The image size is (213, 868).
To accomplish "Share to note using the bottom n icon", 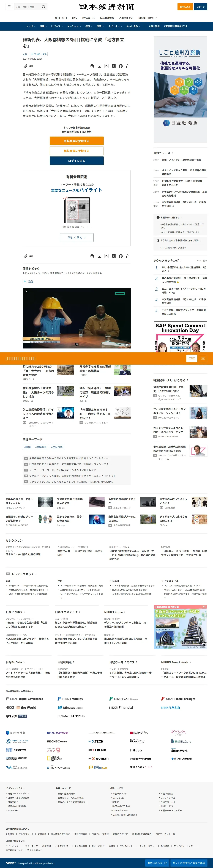I will 106,256.
